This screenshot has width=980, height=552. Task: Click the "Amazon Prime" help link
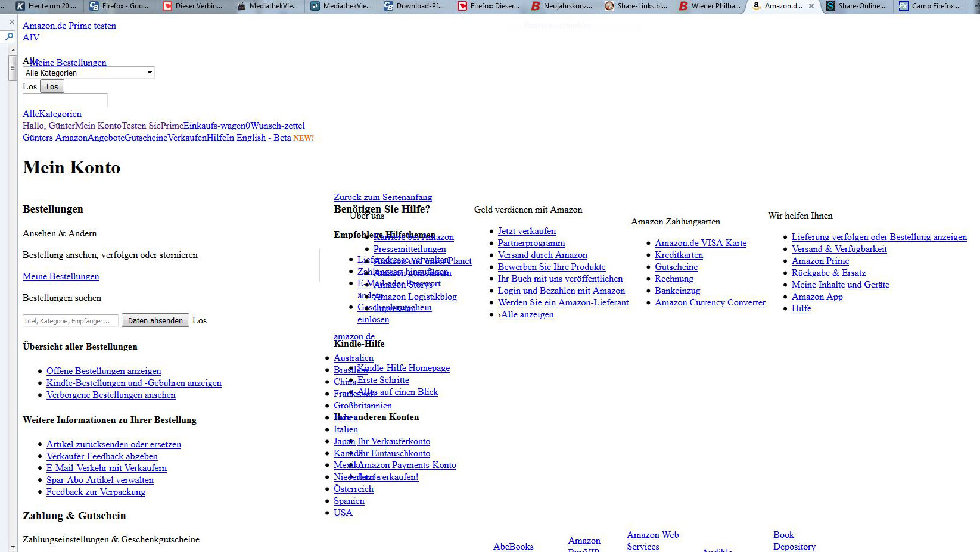point(820,261)
